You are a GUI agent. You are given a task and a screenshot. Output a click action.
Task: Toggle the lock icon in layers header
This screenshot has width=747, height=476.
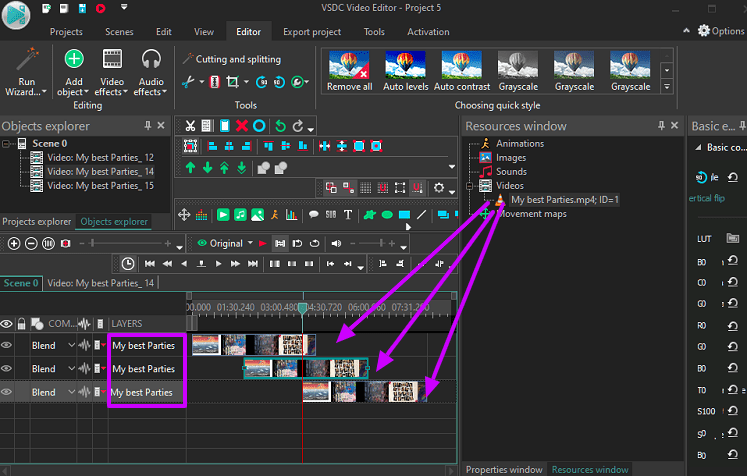click(x=21, y=324)
